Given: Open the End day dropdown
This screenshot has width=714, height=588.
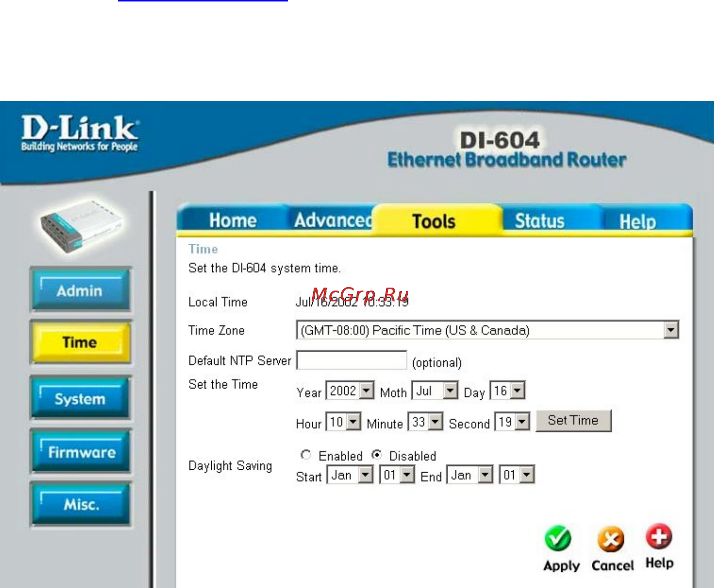Looking at the screenshot, I should (517, 475).
